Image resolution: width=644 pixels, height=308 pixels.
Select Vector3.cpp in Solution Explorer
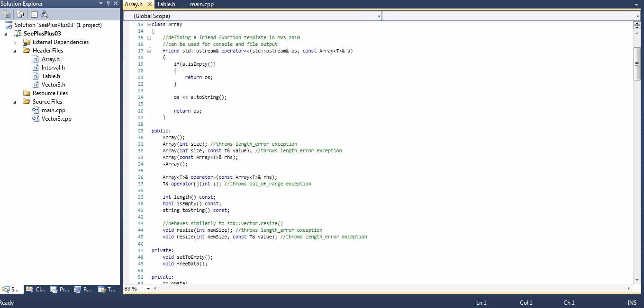coord(56,119)
